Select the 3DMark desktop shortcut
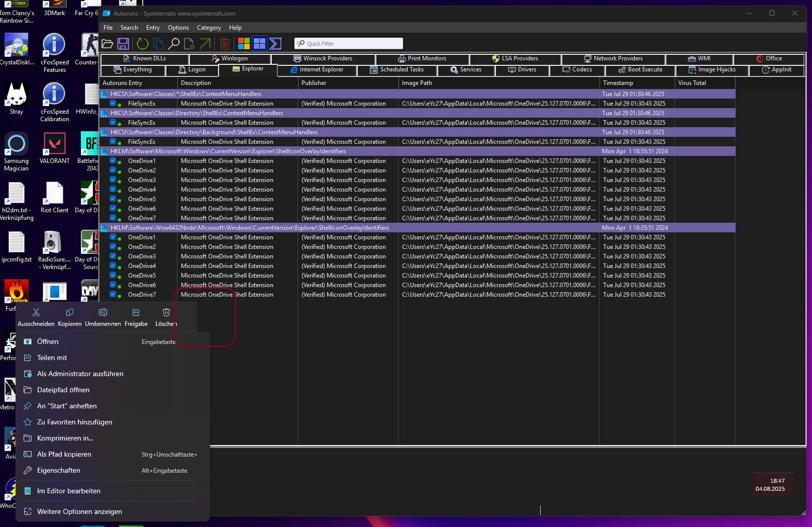The image size is (812, 527). coord(54,9)
